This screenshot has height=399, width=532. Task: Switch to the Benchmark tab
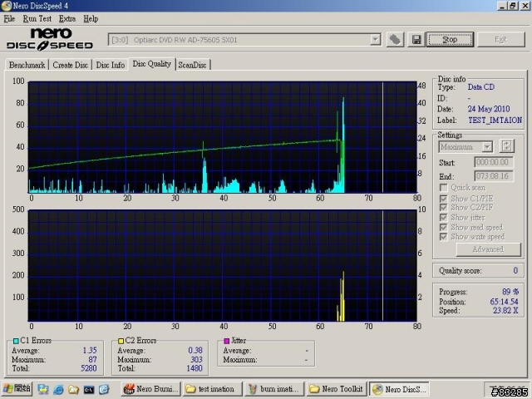coord(27,64)
